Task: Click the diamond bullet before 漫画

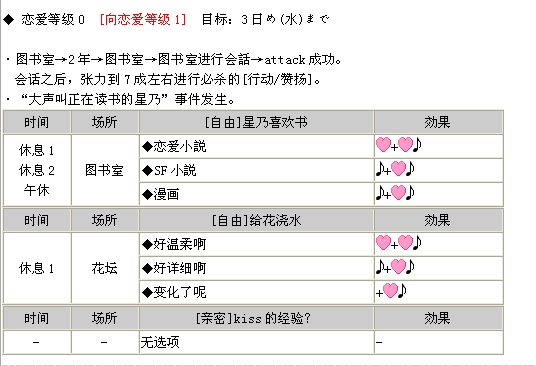Action: (x=147, y=194)
